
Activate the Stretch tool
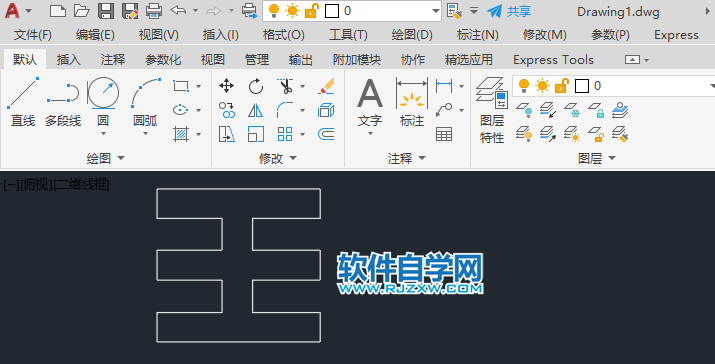(227, 134)
